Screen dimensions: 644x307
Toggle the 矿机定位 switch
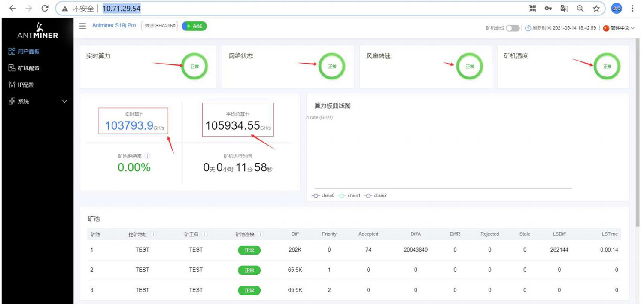click(x=512, y=28)
